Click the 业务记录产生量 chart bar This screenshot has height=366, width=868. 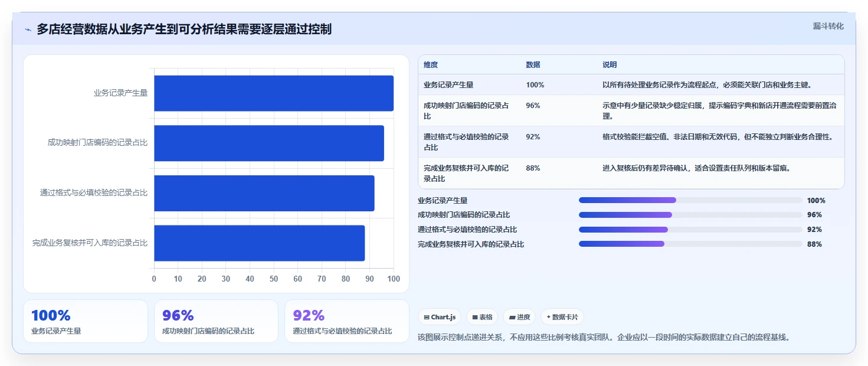(274, 93)
